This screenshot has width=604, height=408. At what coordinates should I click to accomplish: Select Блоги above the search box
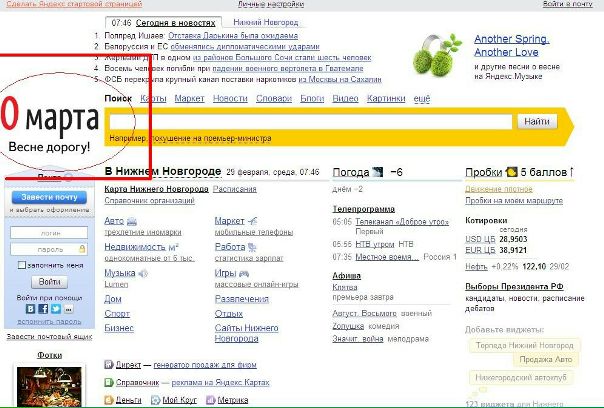tap(312, 99)
